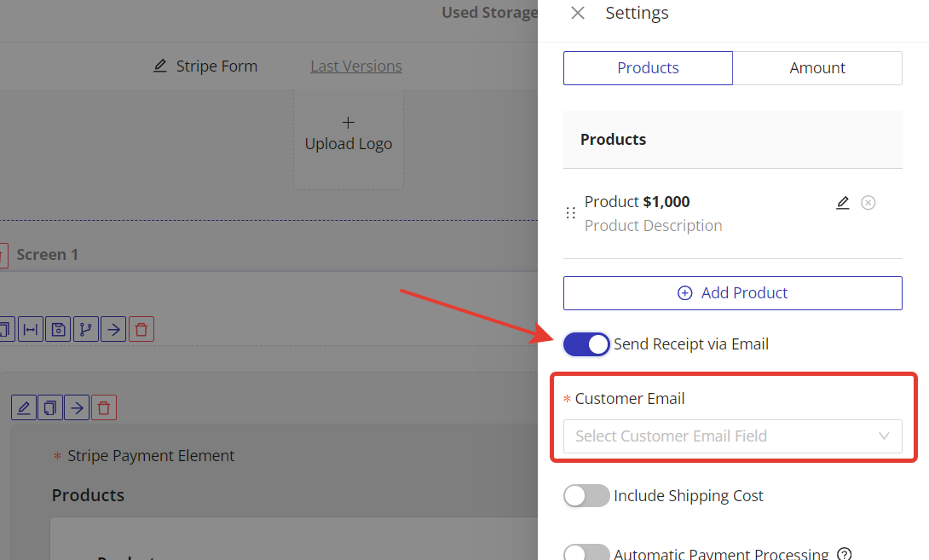Disable the Send Receipt via Email toggle
This screenshot has width=929, height=560.
coord(586,344)
